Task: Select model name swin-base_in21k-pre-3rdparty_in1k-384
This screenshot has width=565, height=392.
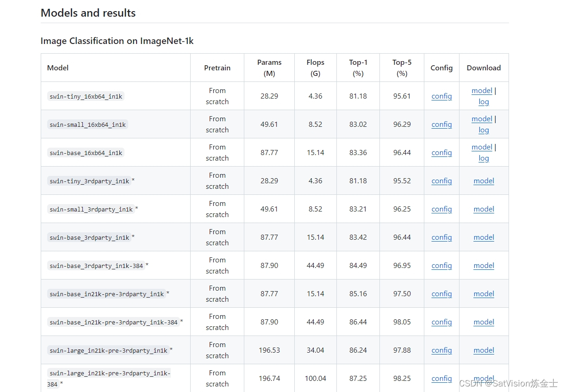Action: pyautogui.click(x=113, y=322)
